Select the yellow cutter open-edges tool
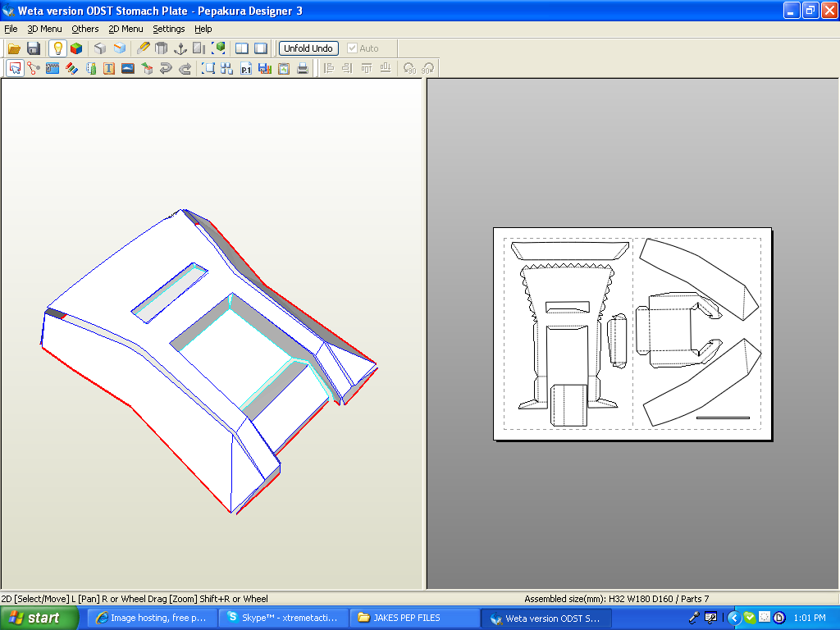The height and width of the screenshot is (630, 840). pos(143,48)
